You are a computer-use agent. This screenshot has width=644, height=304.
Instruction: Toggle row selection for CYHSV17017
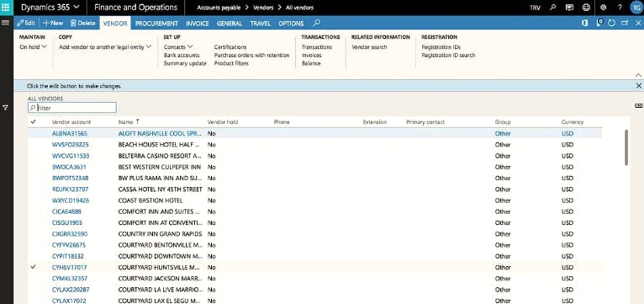[34, 267]
